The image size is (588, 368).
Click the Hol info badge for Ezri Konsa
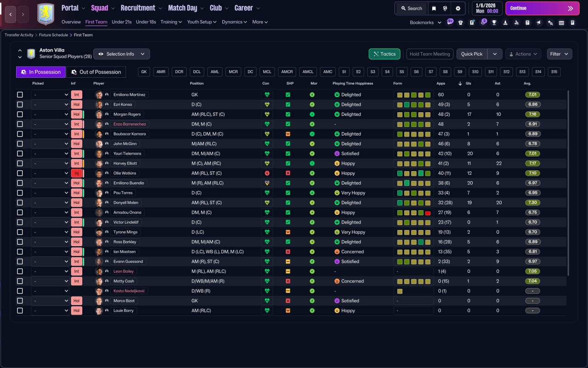point(76,104)
